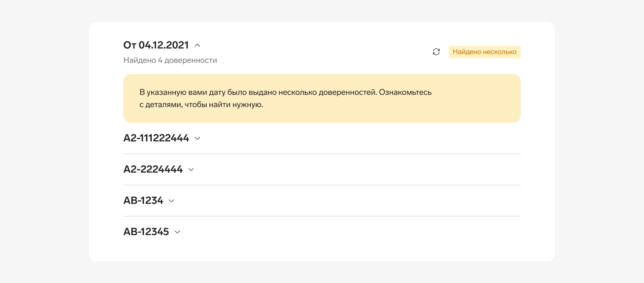Select the A2-2224444 entry title

point(153,169)
